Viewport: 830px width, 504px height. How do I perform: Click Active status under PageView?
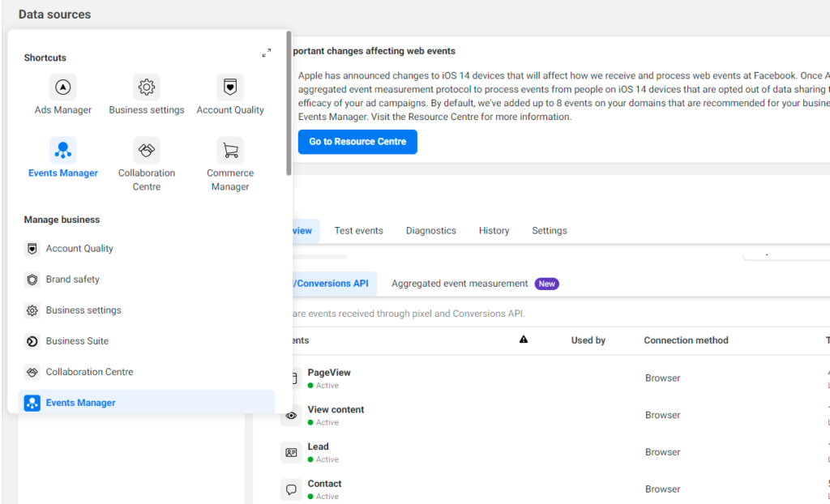click(323, 386)
